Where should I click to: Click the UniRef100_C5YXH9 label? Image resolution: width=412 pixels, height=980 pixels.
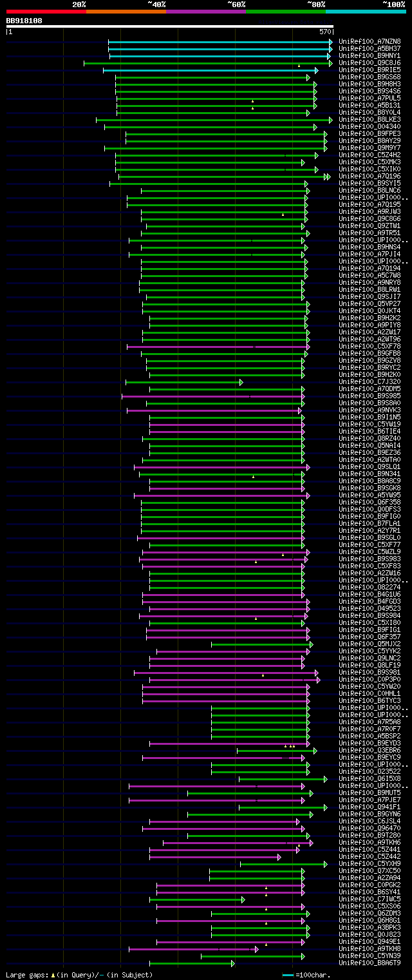tap(368, 863)
